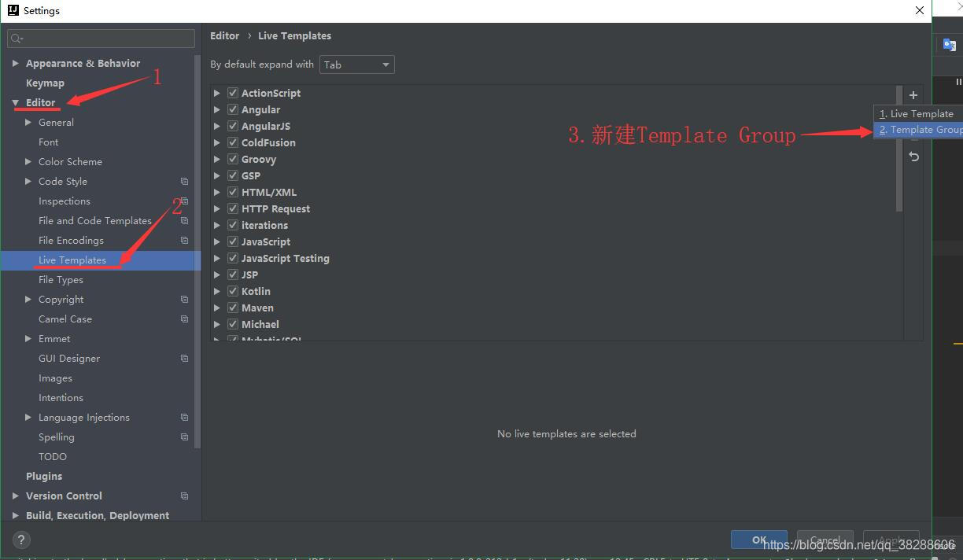Click the Editor breadcrumb link
This screenshot has width=963, height=560.
pos(224,35)
